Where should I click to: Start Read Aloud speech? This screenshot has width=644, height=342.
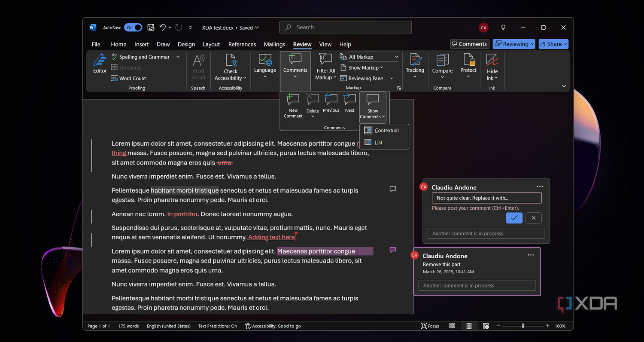[x=198, y=67]
